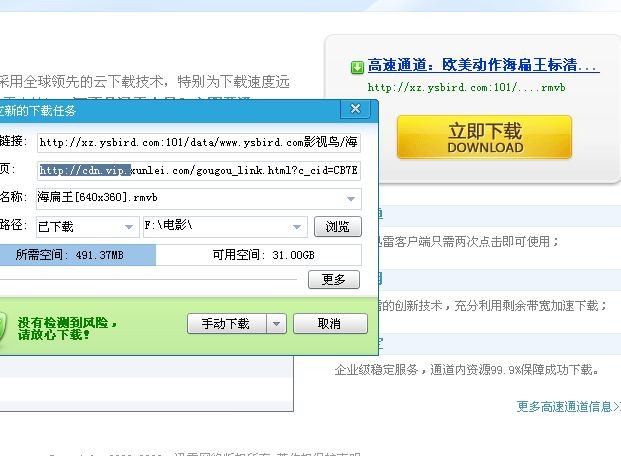Screen dimensions: 621x456
Task: Click the green download arrow icon
Action: point(357,67)
